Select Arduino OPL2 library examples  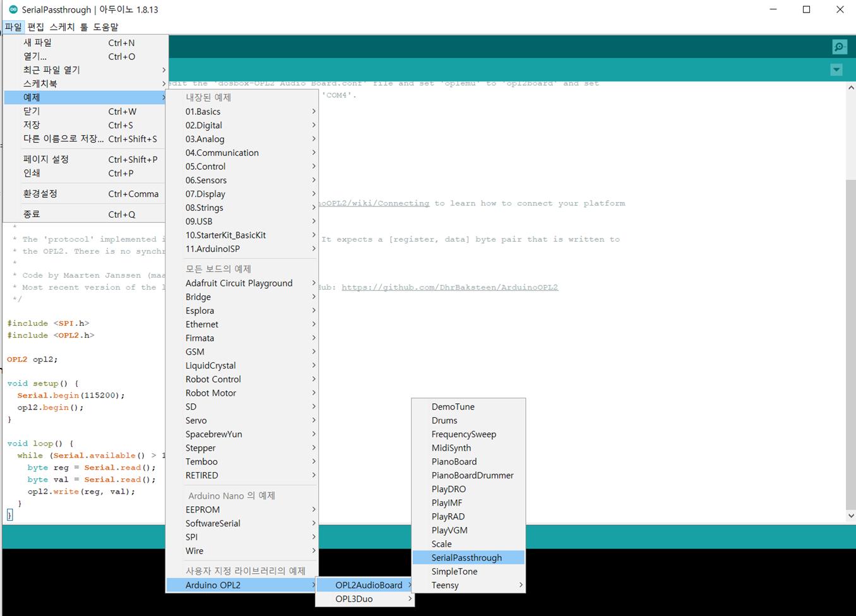point(242,585)
